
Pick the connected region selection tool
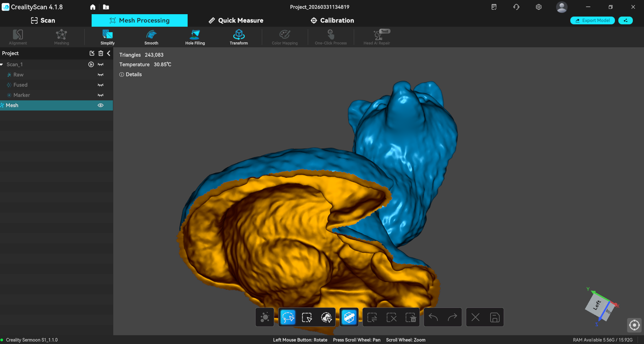coord(326,317)
